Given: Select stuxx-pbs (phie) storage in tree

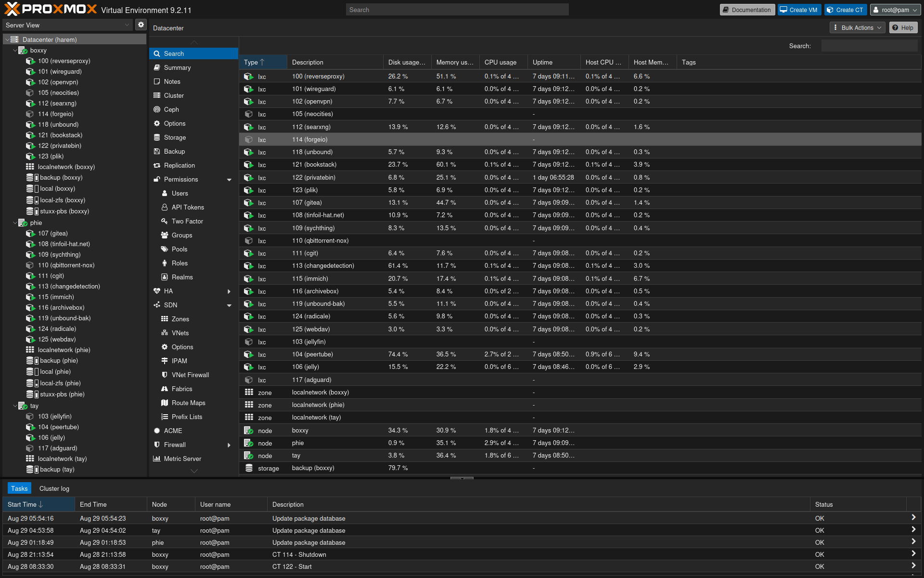Looking at the screenshot, I should 62,394.
